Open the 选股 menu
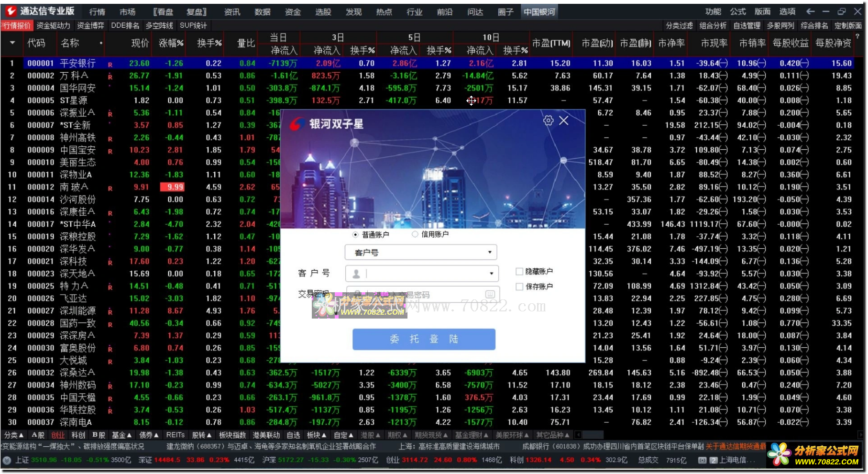The width and height of the screenshot is (868, 474). (x=323, y=11)
